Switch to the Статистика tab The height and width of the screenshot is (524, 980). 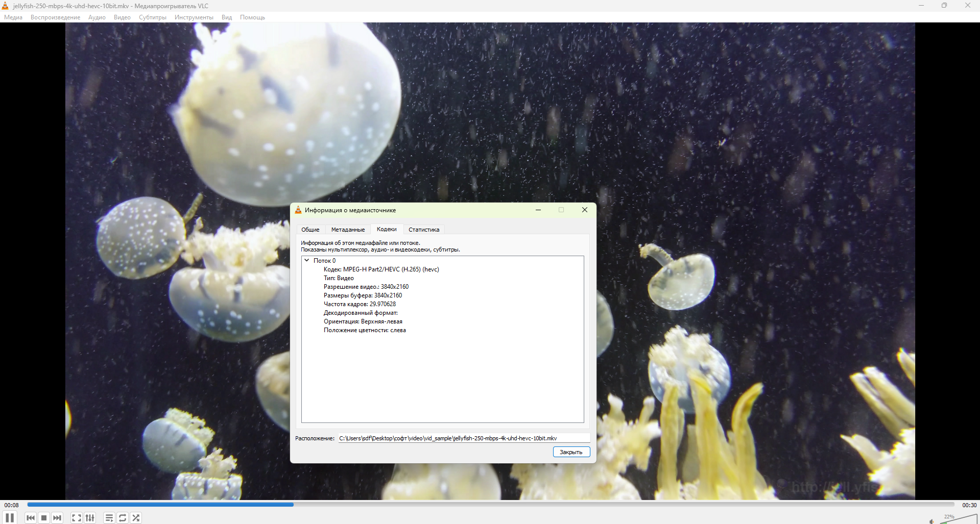point(424,230)
